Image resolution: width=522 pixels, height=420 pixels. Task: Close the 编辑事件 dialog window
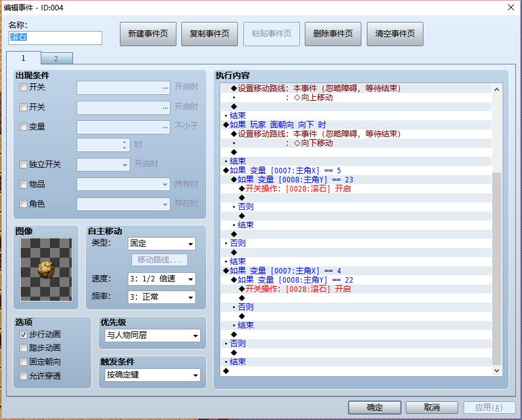(511, 7)
